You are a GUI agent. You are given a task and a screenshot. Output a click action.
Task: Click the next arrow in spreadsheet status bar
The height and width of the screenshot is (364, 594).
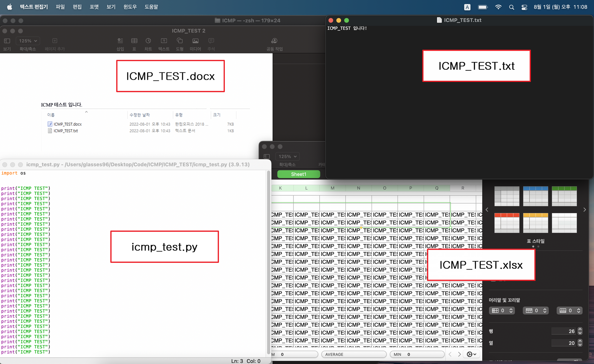[x=459, y=354]
